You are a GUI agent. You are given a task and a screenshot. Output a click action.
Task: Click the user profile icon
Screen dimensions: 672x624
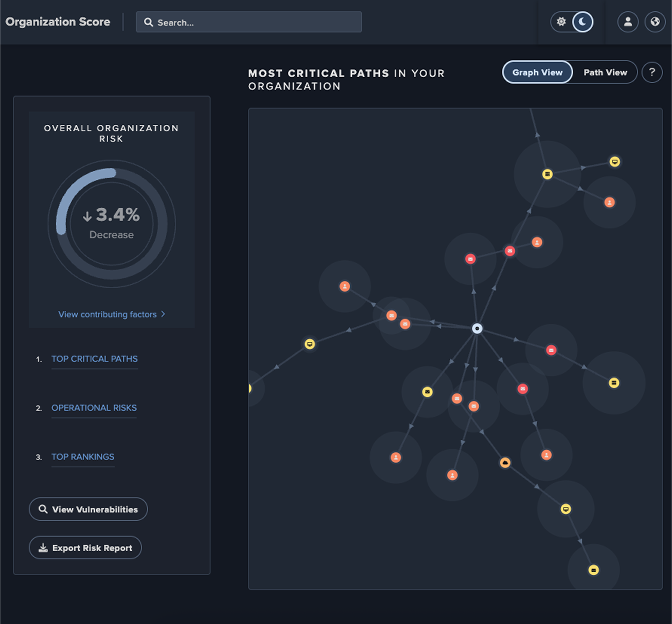pos(628,22)
